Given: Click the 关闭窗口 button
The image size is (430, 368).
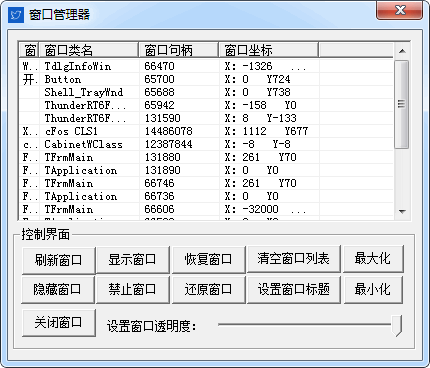Looking at the screenshot, I should pos(59,323).
